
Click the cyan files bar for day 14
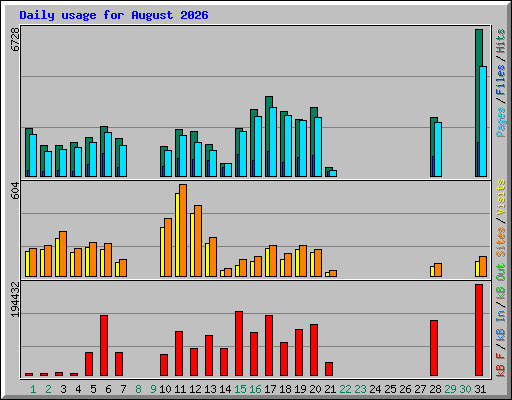click(x=228, y=170)
